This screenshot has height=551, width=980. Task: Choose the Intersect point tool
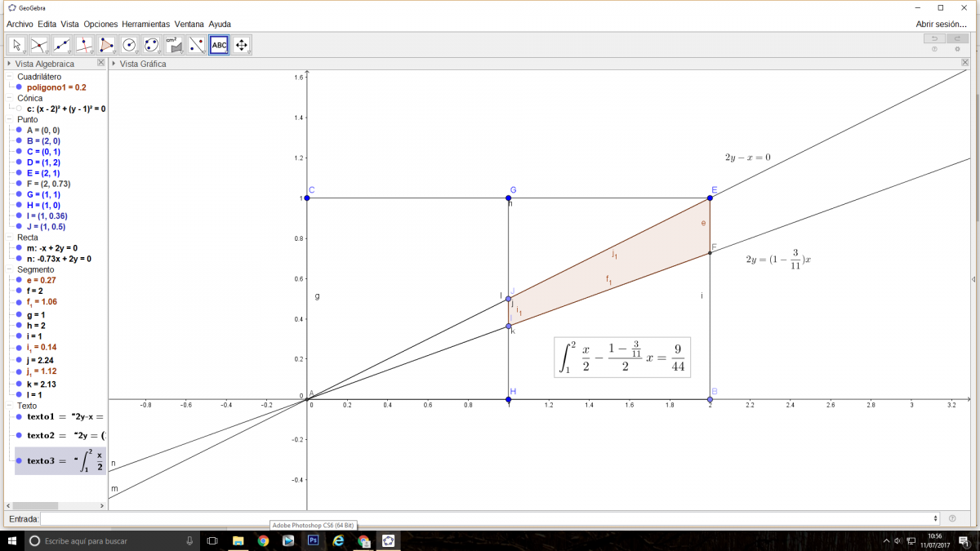click(39, 45)
